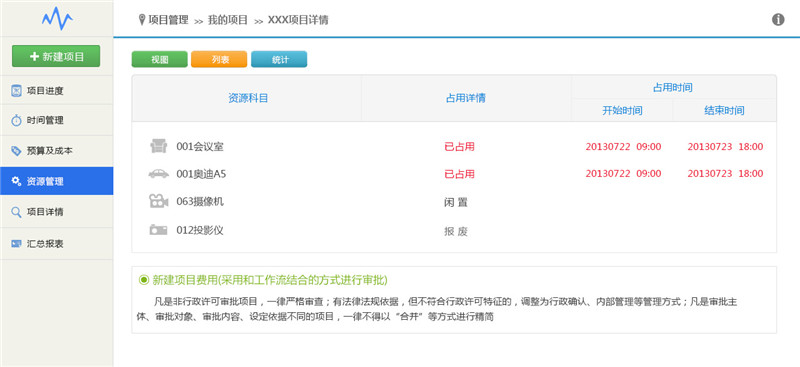Click the projector icon for 012投影仪
The width and height of the screenshot is (800, 367).
(158, 230)
